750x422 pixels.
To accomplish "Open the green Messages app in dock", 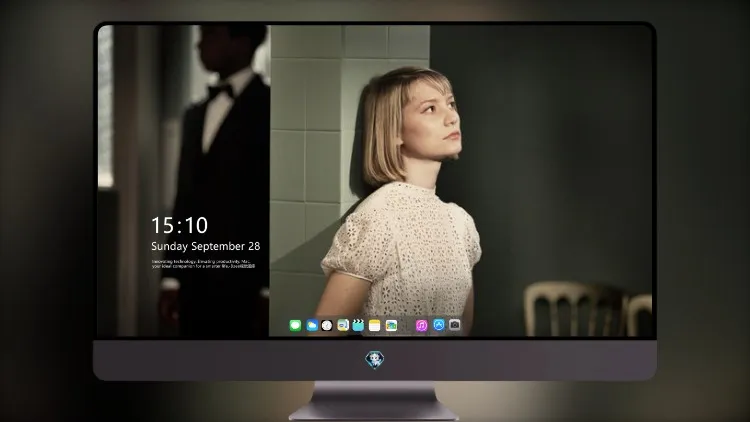I will coord(295,325).
